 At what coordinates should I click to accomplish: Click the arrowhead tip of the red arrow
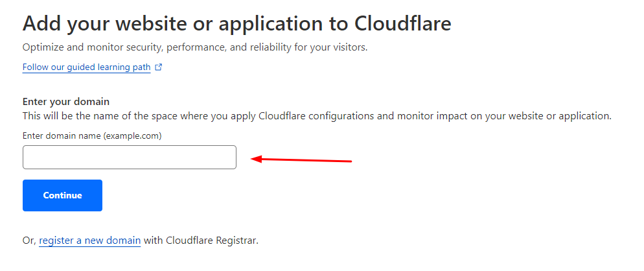pyautogui.click(x=253, y=159)
